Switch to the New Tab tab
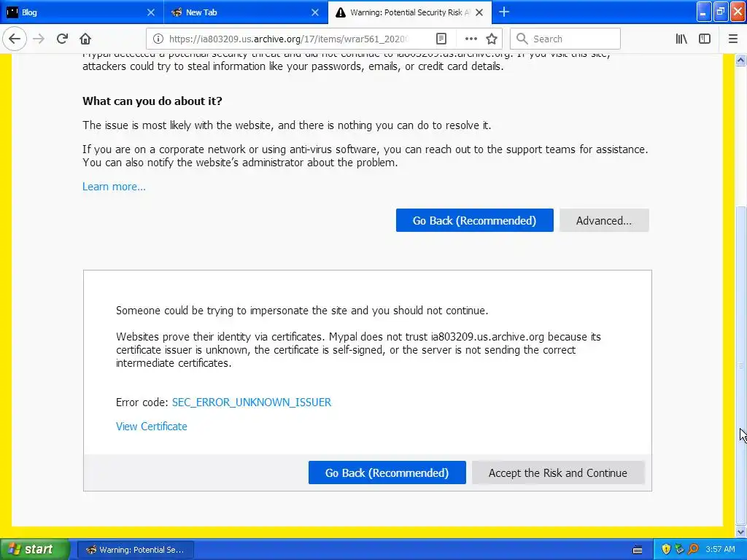Screen dimensions: 747x560 pos(247,12)
